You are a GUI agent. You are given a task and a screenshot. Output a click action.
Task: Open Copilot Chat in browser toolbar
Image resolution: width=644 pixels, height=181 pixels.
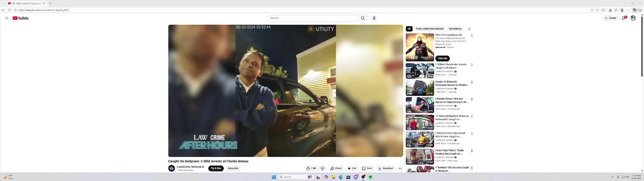[637, 10]
